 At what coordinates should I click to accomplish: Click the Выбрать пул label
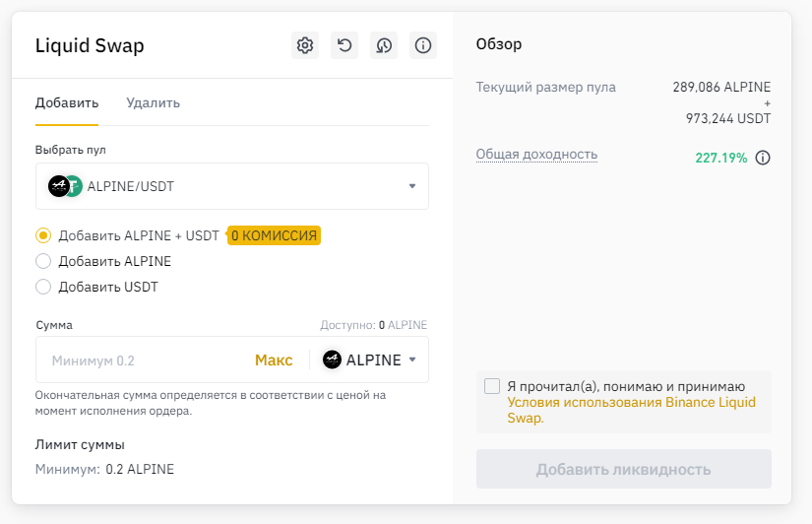(71, 150)
